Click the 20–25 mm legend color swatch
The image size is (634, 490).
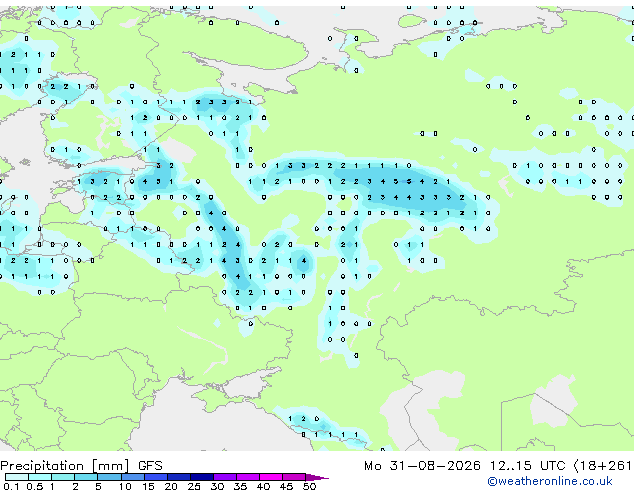click(x=179, y=477)
